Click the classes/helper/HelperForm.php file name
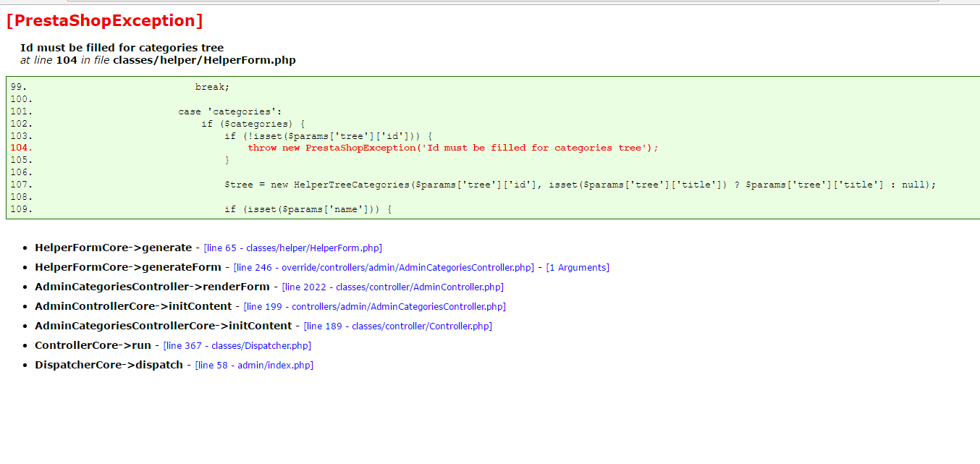The image size is (980, 464). (204, 60)
